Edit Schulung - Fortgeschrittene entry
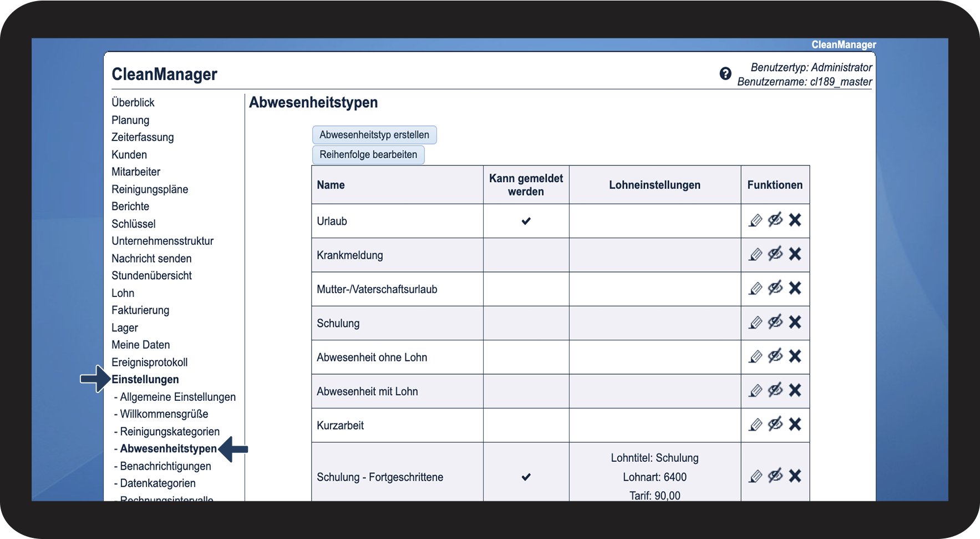The height and width of the screenshot is (539, 980). pos(755,476)
